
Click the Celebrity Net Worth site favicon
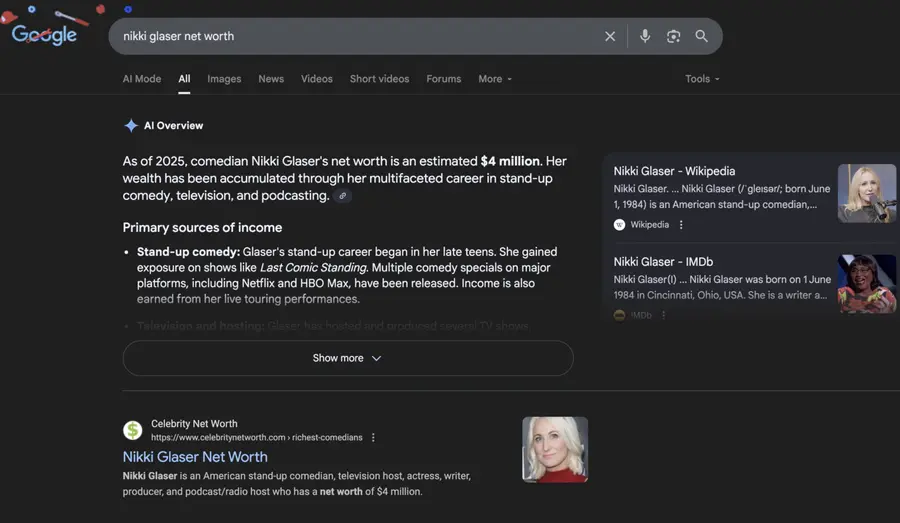133,430
